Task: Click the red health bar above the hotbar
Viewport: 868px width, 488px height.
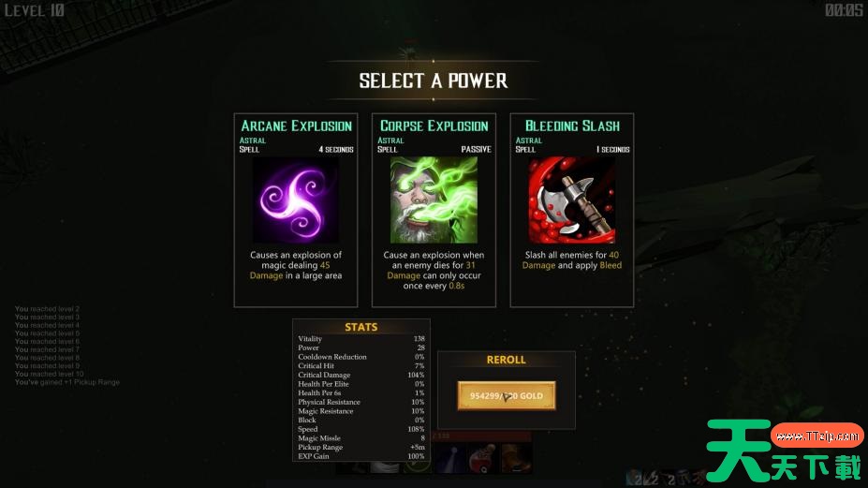Action: [481, 436]
